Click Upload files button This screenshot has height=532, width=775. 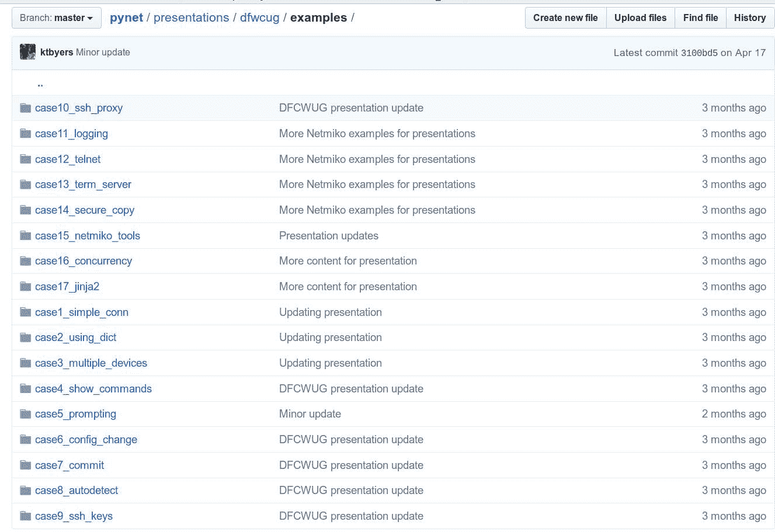640,18
